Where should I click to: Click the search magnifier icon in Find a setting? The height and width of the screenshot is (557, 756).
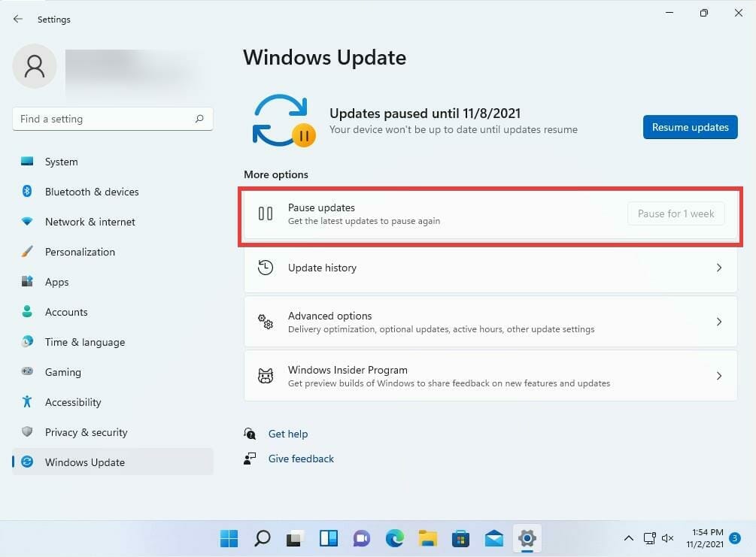[199, 119]
